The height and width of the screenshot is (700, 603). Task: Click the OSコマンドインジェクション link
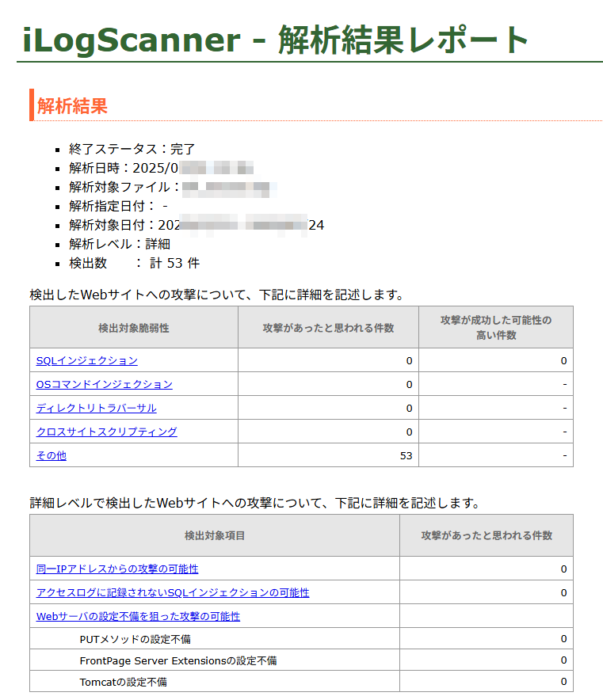pos(104,384)
